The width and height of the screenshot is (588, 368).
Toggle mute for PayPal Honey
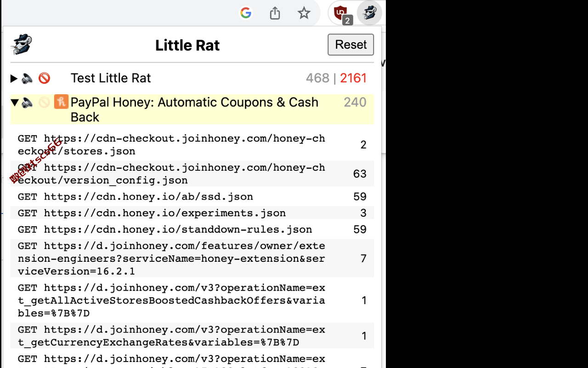[x=27, y=102]
